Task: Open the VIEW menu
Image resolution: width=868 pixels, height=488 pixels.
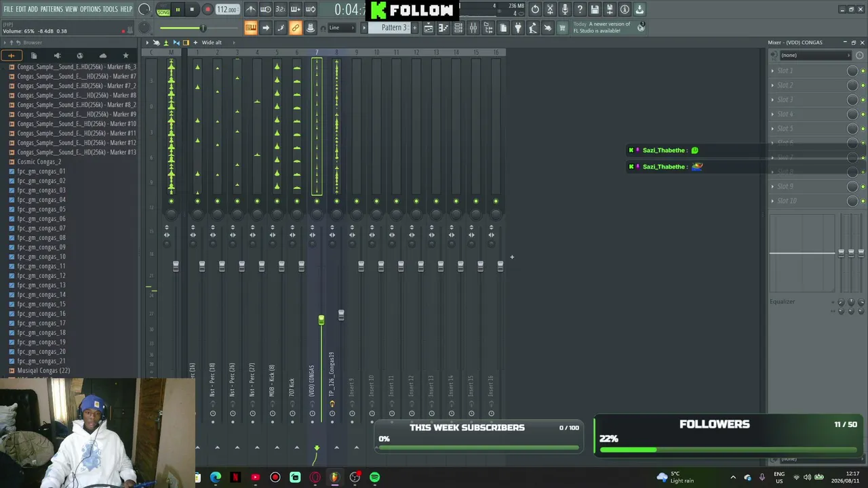Action: 71,9
